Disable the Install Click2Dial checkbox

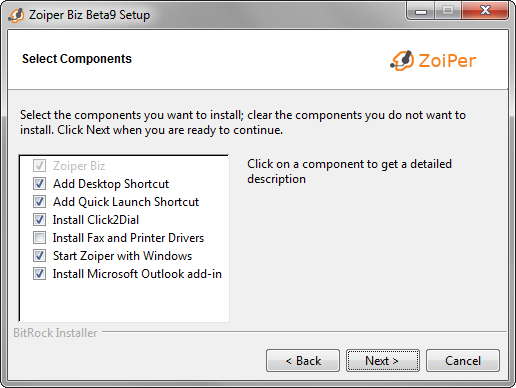(x=39, y=220)
